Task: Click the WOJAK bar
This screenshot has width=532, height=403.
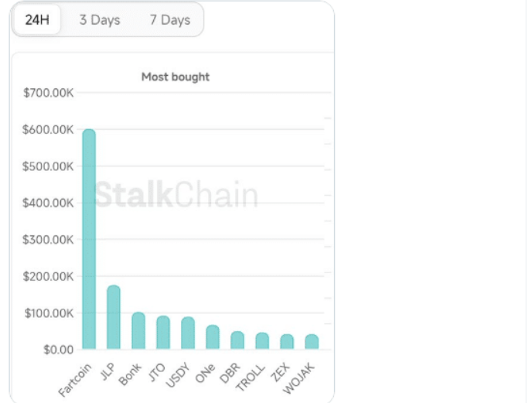Action: pyautogui.click(x=312, y=342)
